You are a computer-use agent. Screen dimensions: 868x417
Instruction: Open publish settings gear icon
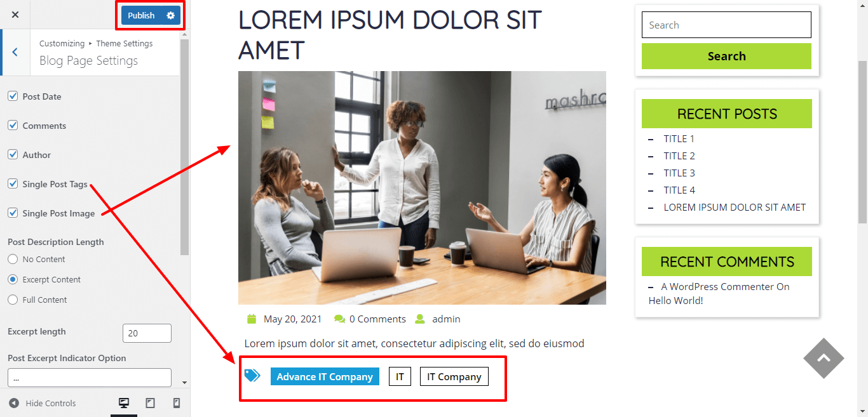(170, 15)
